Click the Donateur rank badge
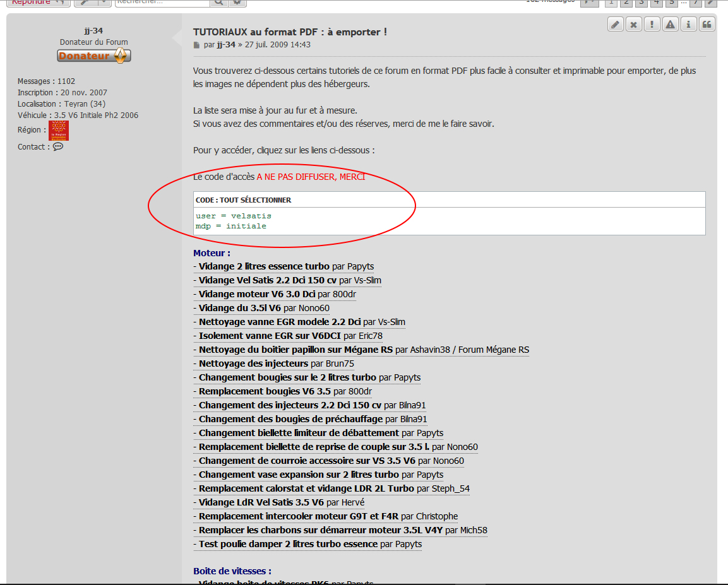This screenshot has width=728, height=585. (x=94, y=56)
